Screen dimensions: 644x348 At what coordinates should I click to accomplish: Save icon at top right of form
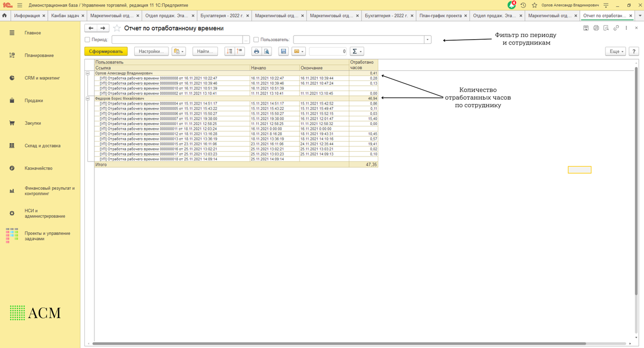tap(586, 28)
